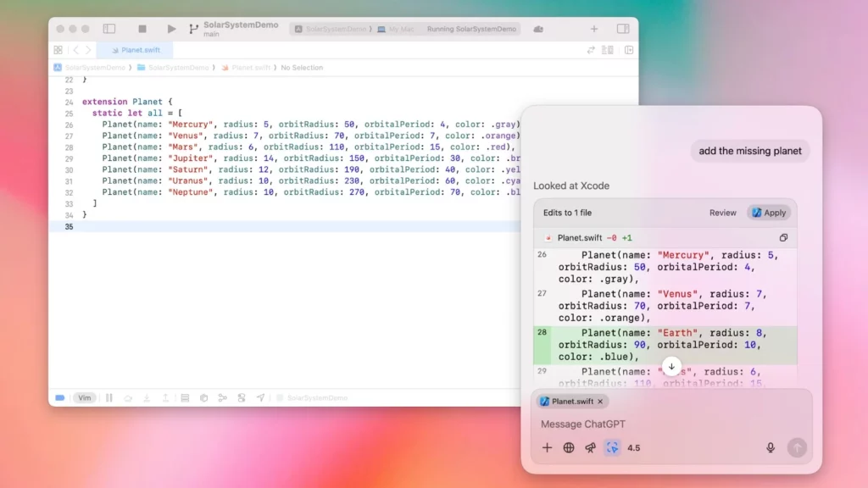This screenshot has width=868, height=488.
Task: Open editor options with minimap icon
Action: click(x=608, y=50)
